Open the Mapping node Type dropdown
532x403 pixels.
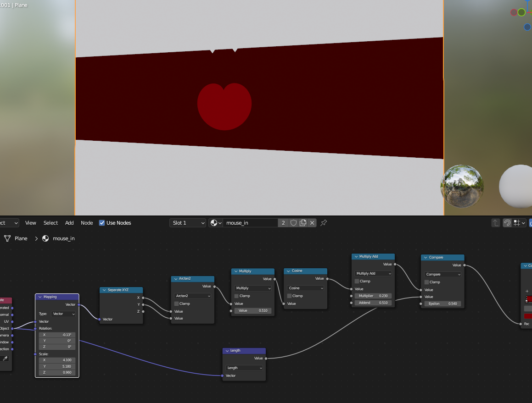(x=63, y=314)
